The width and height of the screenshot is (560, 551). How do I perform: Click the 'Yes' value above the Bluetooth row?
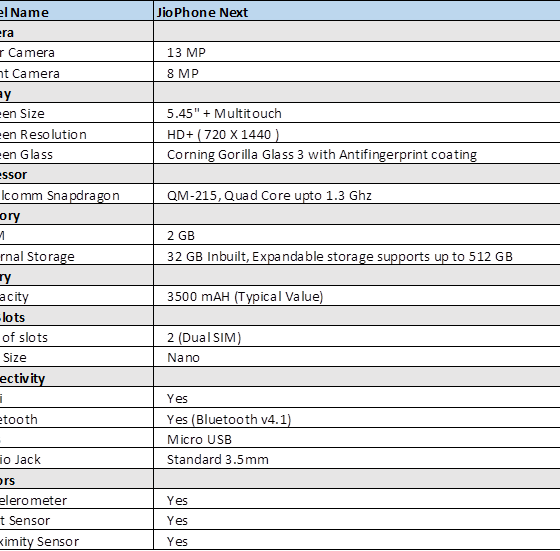point(177,399)
